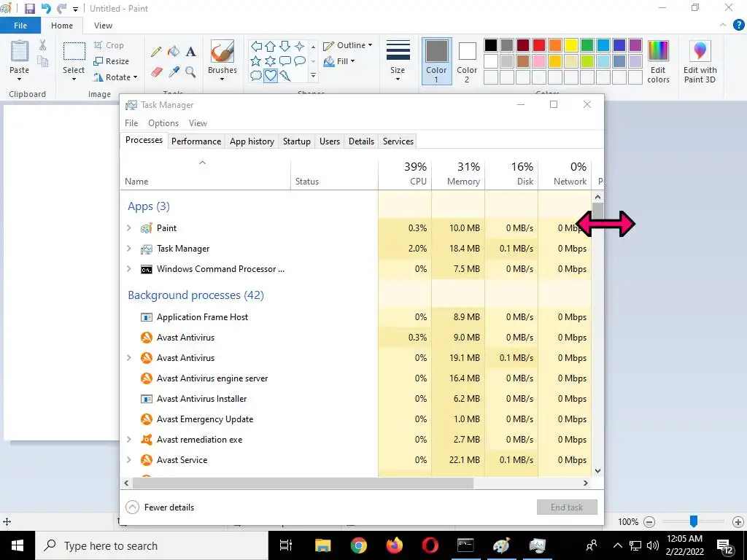Expand the Paint process row

128,228
